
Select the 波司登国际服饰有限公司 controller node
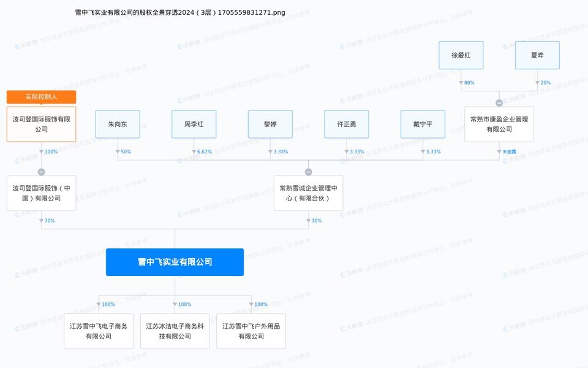click(x=41, y=125)
